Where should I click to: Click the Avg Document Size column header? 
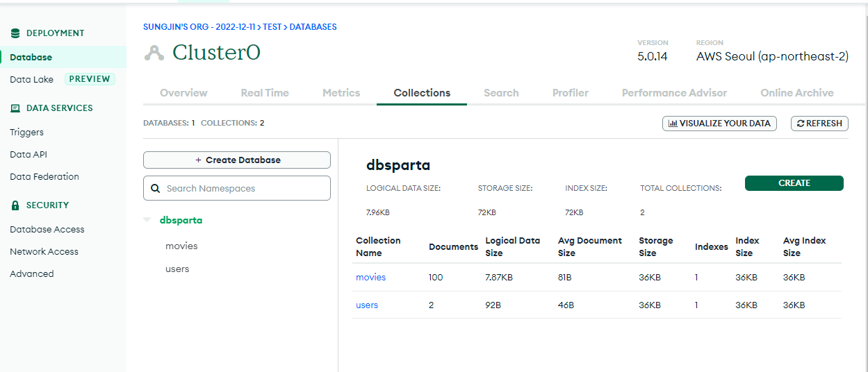590,246
